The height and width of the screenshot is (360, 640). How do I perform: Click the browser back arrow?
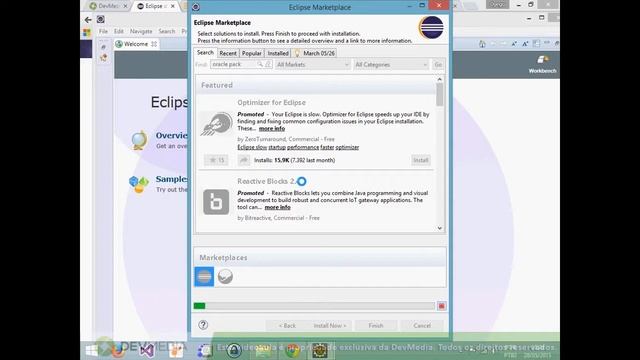[x=88, y=20]
